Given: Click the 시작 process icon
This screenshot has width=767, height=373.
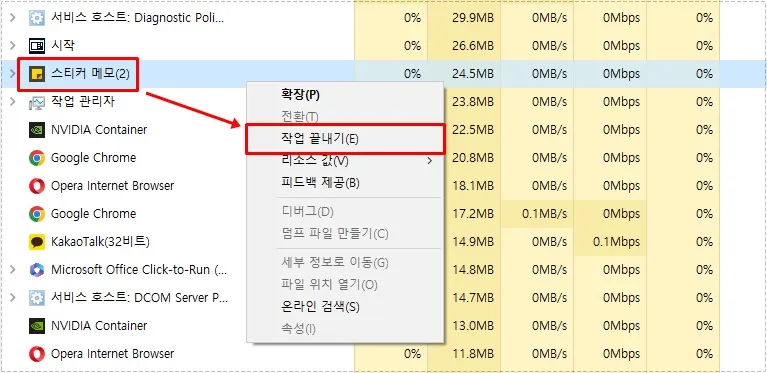Looking at the screenshot, I should pos(37,46).
